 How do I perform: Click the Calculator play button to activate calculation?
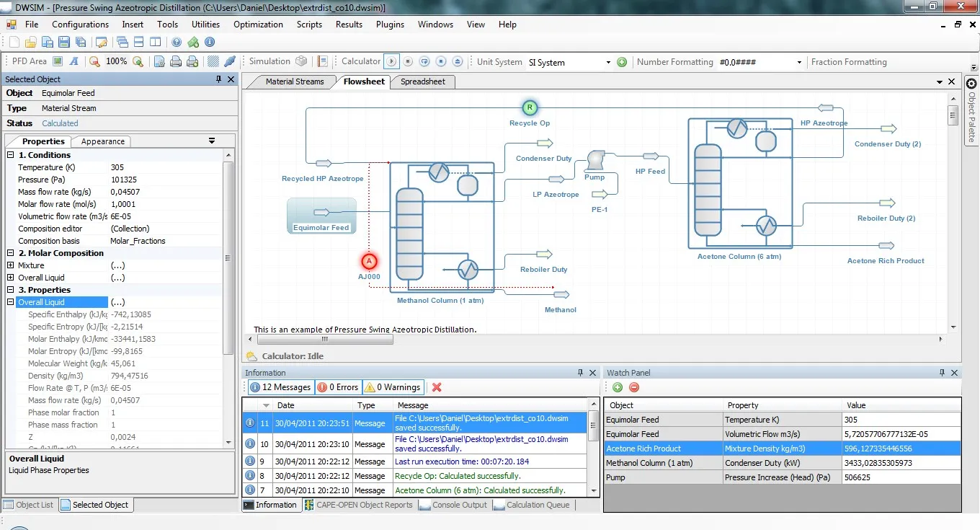point(391,62)
